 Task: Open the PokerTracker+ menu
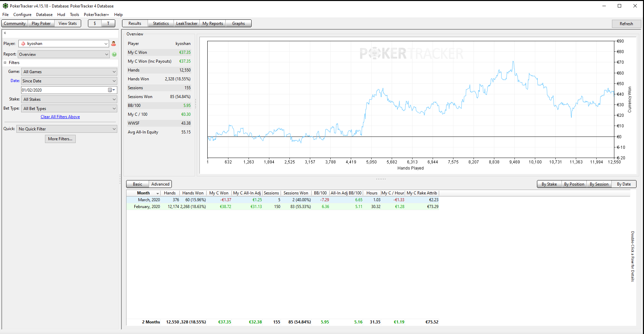(x=96, y=15)
